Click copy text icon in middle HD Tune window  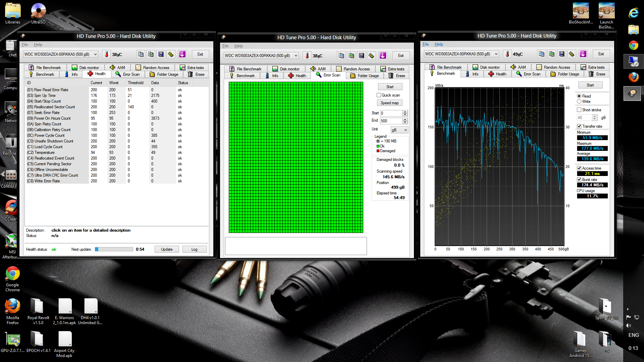click(x=341, y=56)
